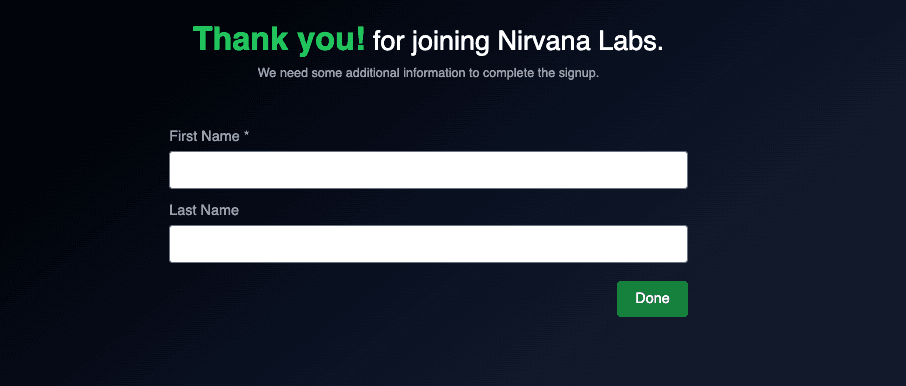Submit the signup form with Done

coord(652,299)
